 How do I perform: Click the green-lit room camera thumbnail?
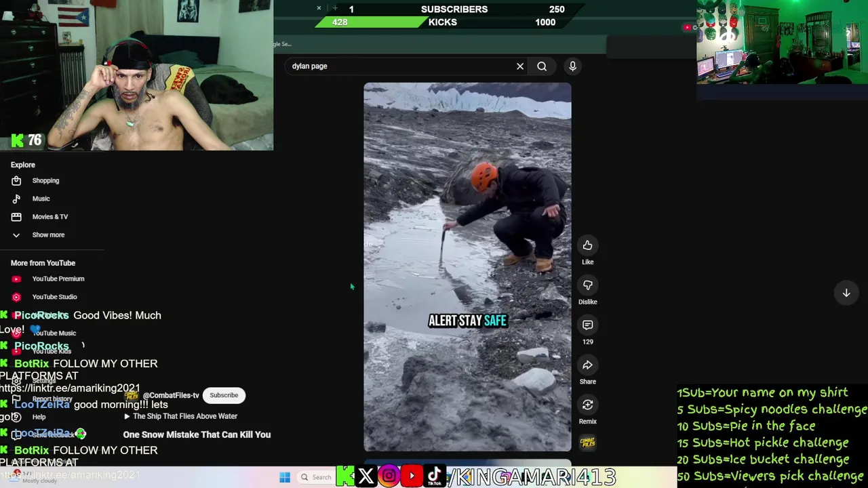point(782,42)
